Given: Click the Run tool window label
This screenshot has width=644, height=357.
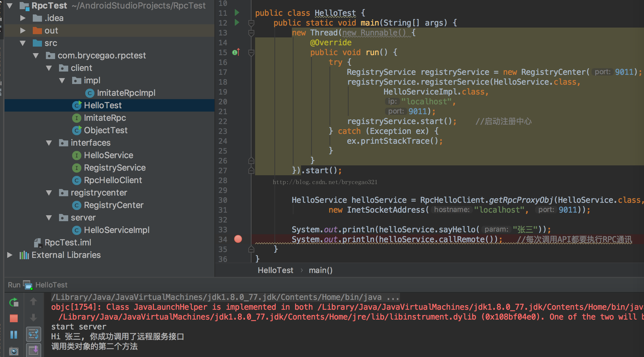Looking at the screenshot, I should point(14,285).
